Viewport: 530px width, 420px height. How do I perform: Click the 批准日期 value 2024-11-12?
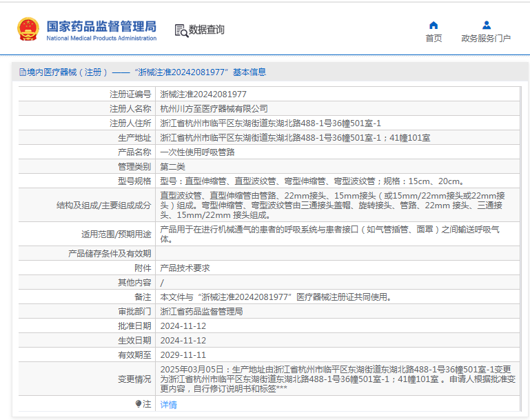[x=183, y=326]
